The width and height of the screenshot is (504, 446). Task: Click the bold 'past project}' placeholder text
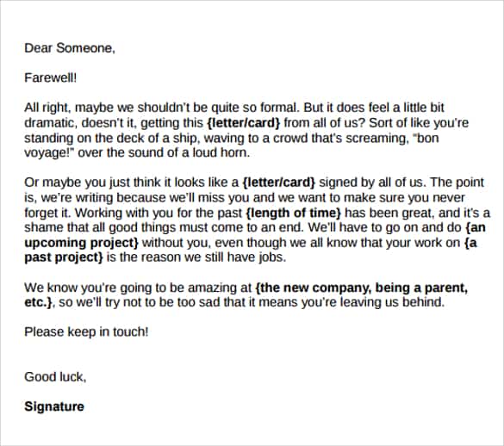(64, 257)
